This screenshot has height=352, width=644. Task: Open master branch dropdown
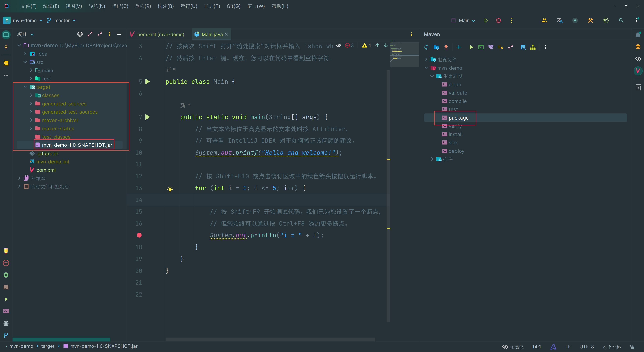[61, 20]
